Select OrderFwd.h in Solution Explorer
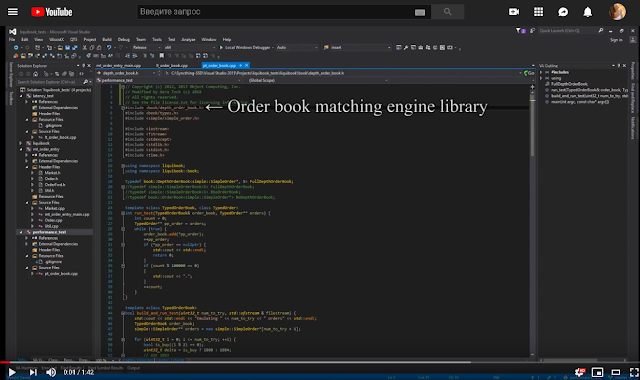640x380 pixels. (x=55, y=184)
